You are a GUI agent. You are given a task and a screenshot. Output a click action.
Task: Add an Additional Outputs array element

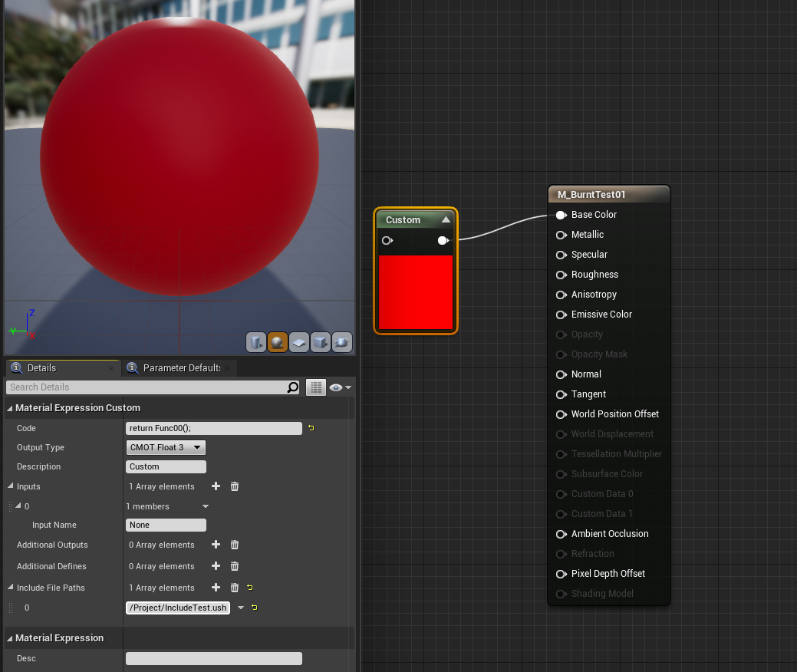click(x=216, y=545)
